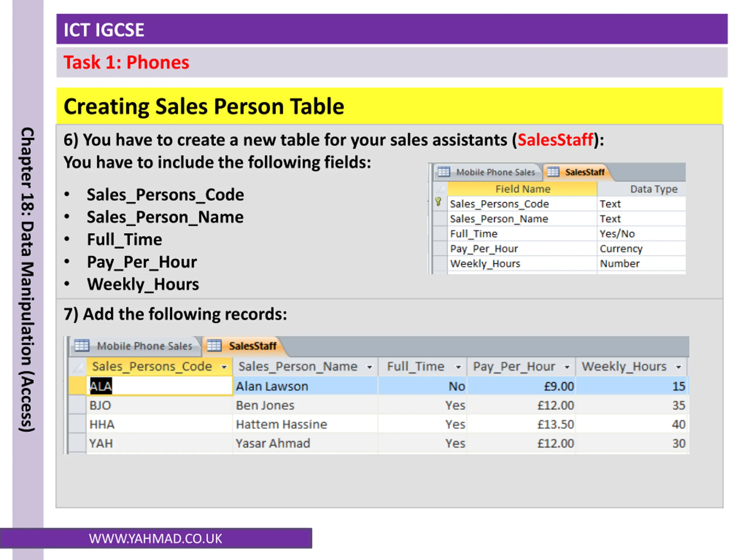The image size is (747, 560).
Task: Click the table icon on upper SalesStaff tab
Action: (553, 172)
